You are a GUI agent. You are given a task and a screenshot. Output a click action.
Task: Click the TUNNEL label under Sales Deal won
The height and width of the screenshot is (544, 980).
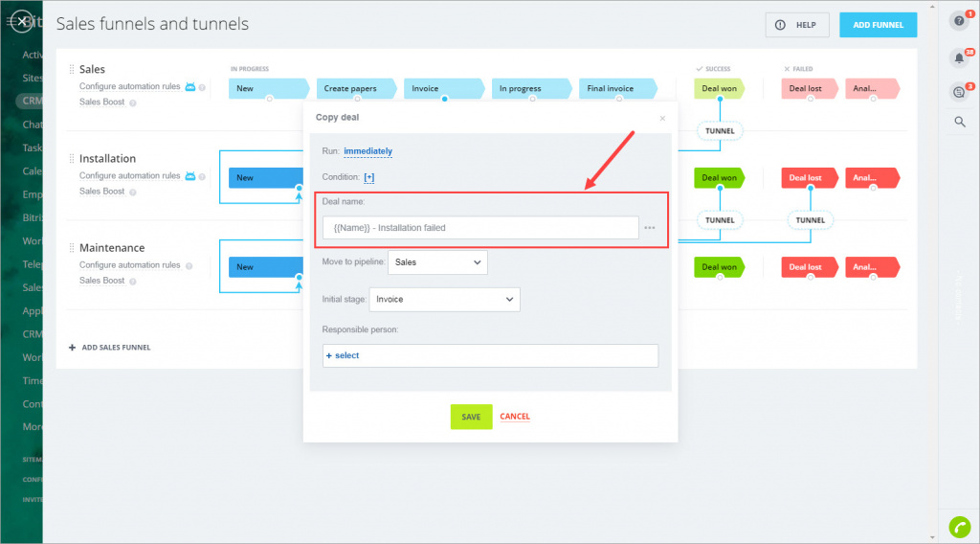[720, 131]
